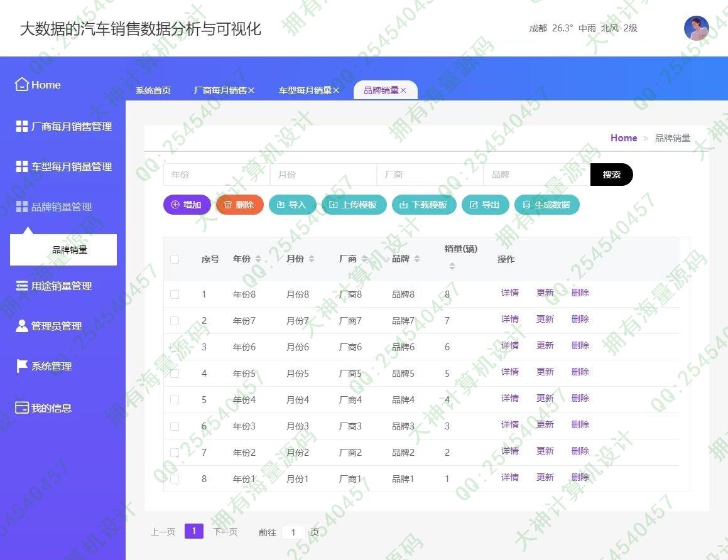The image size is (728, 560).
Task: Open the 系统首页 tab
Action: click(153, 90)
